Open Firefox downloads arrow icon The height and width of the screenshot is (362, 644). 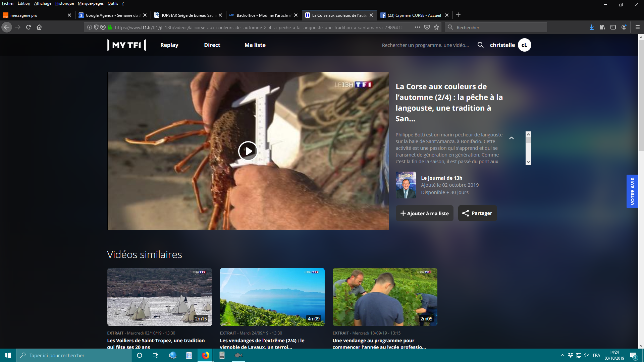point(591,27)
